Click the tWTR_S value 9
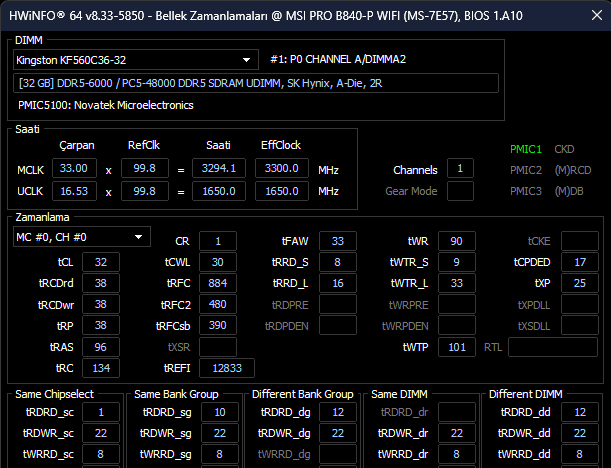The height and width of the screenshot is (468, 611). coord(457,262)
